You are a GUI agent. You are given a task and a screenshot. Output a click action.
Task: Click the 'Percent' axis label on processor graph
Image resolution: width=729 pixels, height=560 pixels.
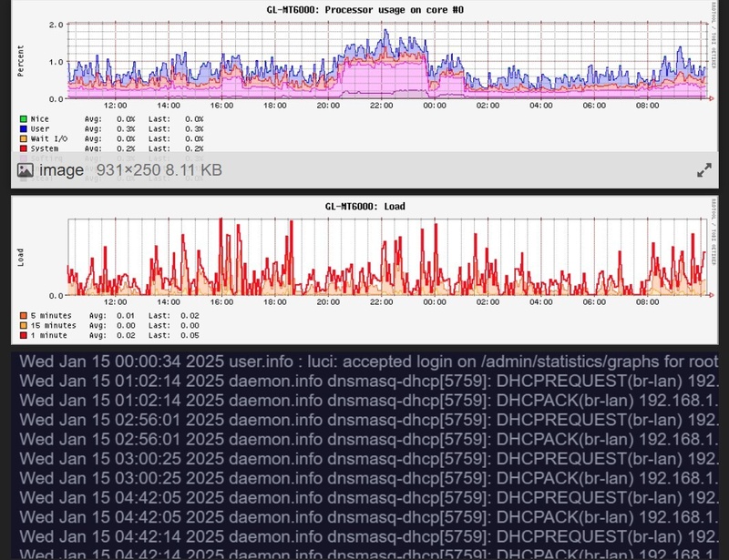click(x=20, y=61)
